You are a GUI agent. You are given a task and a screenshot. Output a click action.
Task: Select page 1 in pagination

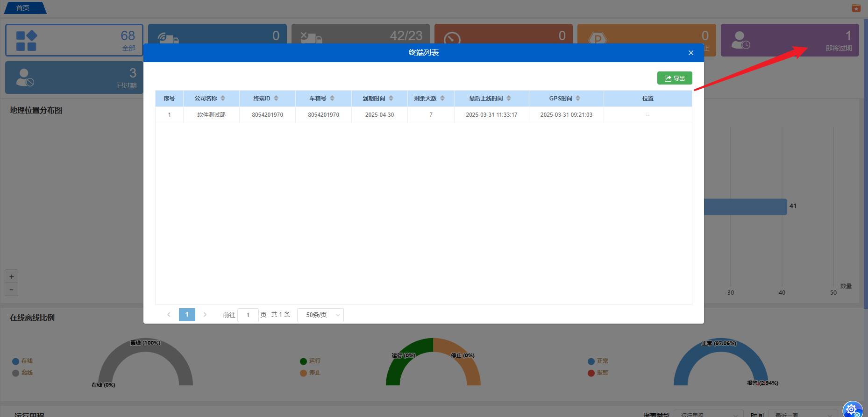[x=187, y=315]
